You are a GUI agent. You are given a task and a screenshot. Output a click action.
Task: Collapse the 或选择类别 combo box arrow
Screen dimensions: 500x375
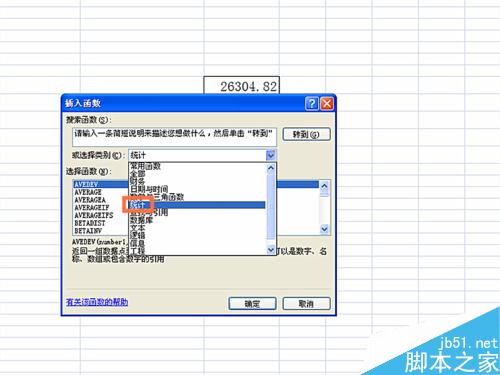pyautogui.click(x=271, y=155)
